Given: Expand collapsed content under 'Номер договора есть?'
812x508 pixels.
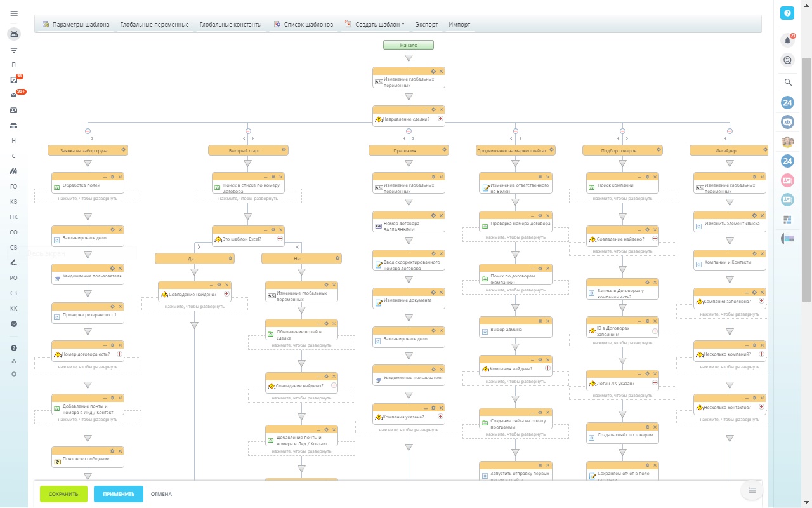Looking at the screenshot, I should pyautogui.click(x=88, y=366).
